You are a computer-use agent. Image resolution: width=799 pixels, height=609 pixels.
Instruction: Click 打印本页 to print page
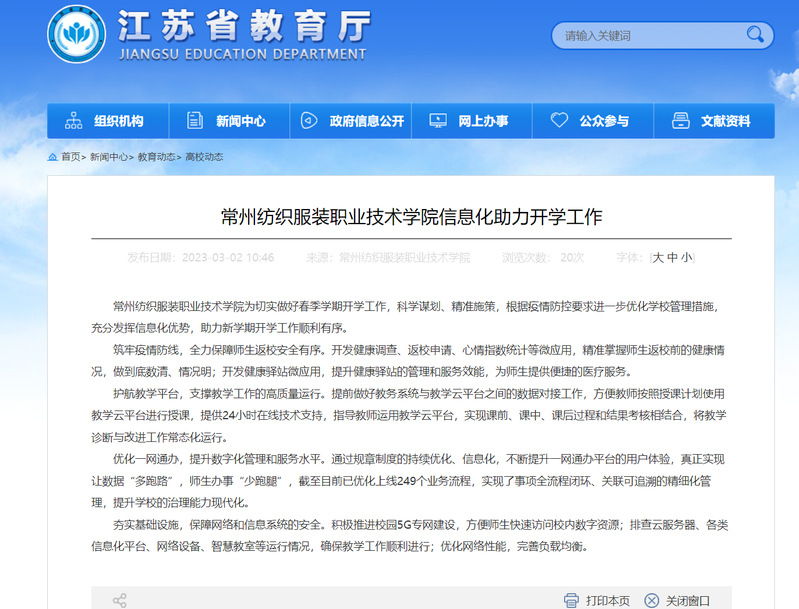coord(608,600)
